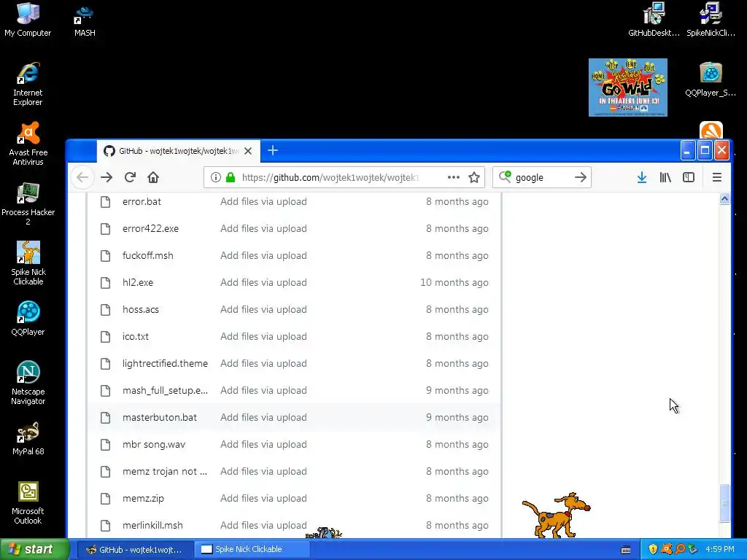The image size is (747, 560).
Task: Click file icon beside hoss.acs
Action: (105, 309)
